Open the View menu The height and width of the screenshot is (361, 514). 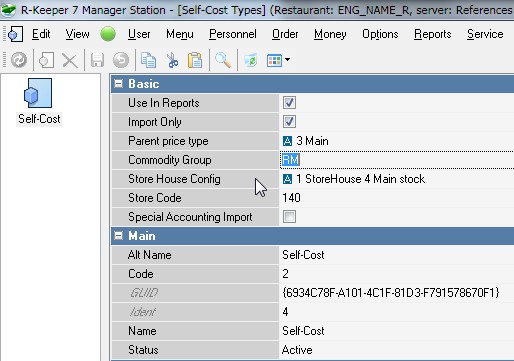77,34
